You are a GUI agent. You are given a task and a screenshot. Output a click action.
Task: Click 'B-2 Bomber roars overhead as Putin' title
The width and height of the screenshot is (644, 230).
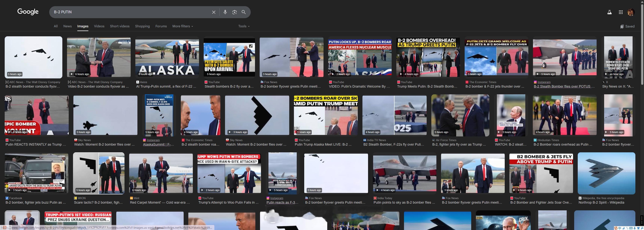[x=563, y=144]
